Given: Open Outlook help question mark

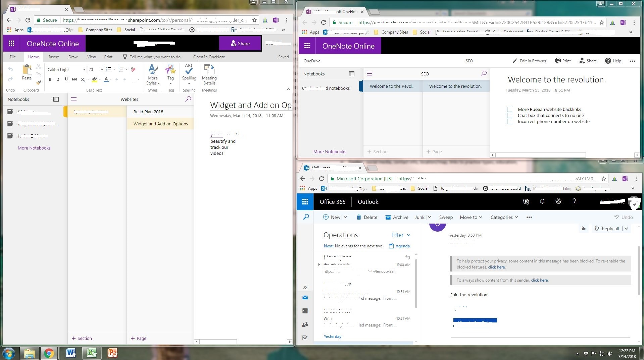Looking at the screenshot, I should click(574, 201).
